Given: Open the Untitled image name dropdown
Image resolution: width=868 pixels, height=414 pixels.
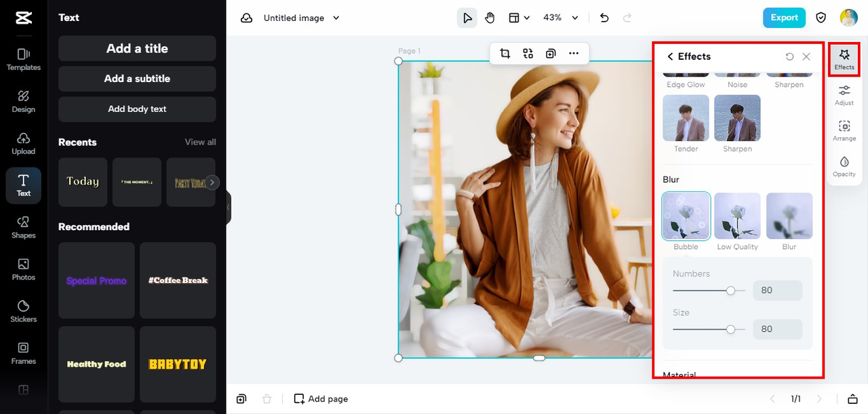Looking at the screenshot, I should coord(302,18).
